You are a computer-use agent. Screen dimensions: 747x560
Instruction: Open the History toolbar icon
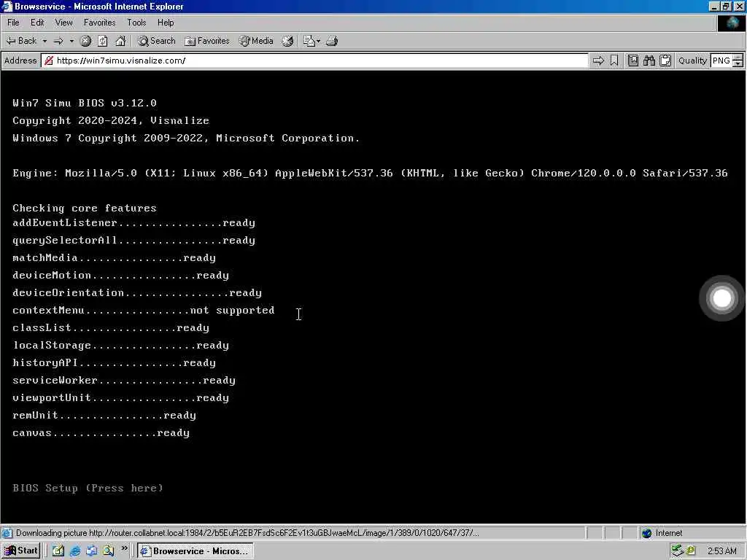pos(287,41)
